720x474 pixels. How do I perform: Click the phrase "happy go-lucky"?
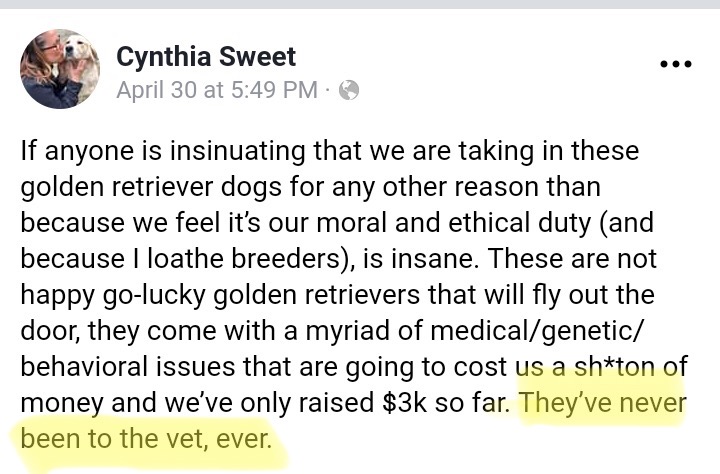point(112,295)
